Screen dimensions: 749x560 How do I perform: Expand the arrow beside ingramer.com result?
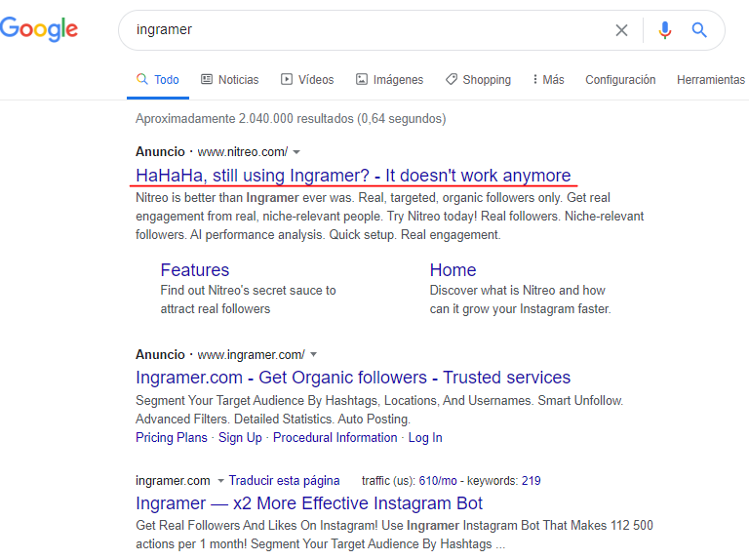click(220, 481)
